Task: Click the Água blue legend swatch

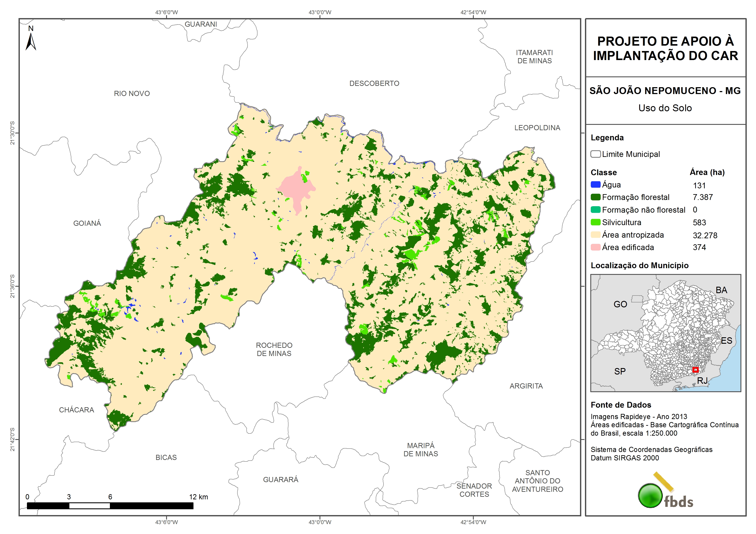Action: point(595,185)
